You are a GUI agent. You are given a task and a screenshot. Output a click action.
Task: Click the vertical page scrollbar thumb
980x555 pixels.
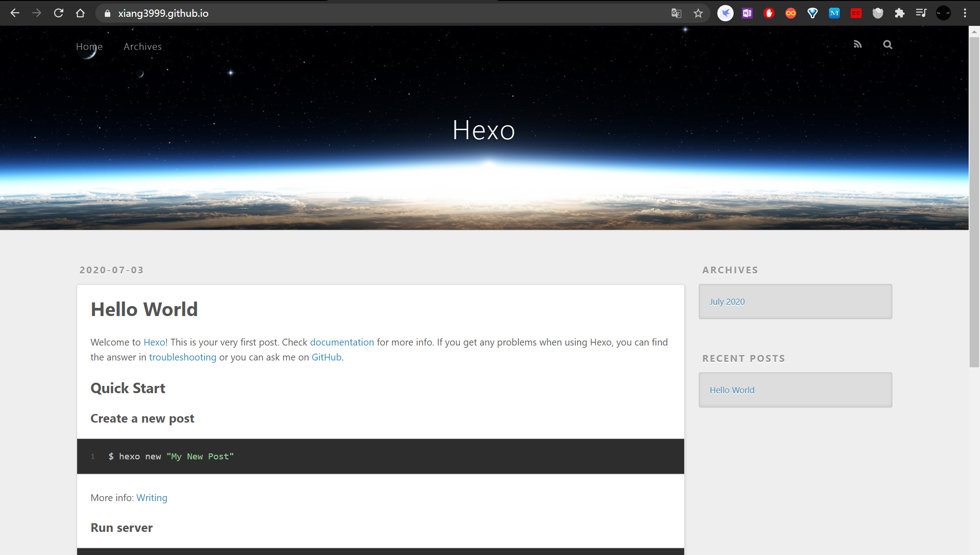point(974,202)
